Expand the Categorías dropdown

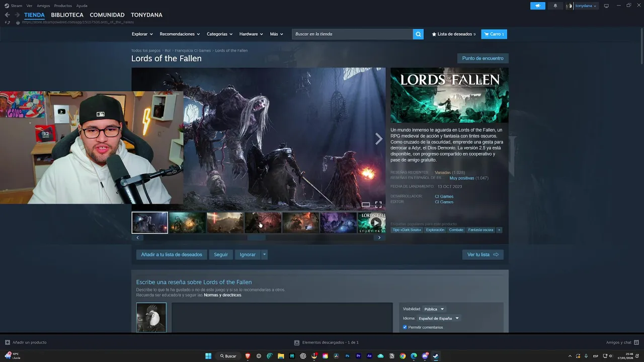pyautogui.click(x=219, y=34)
